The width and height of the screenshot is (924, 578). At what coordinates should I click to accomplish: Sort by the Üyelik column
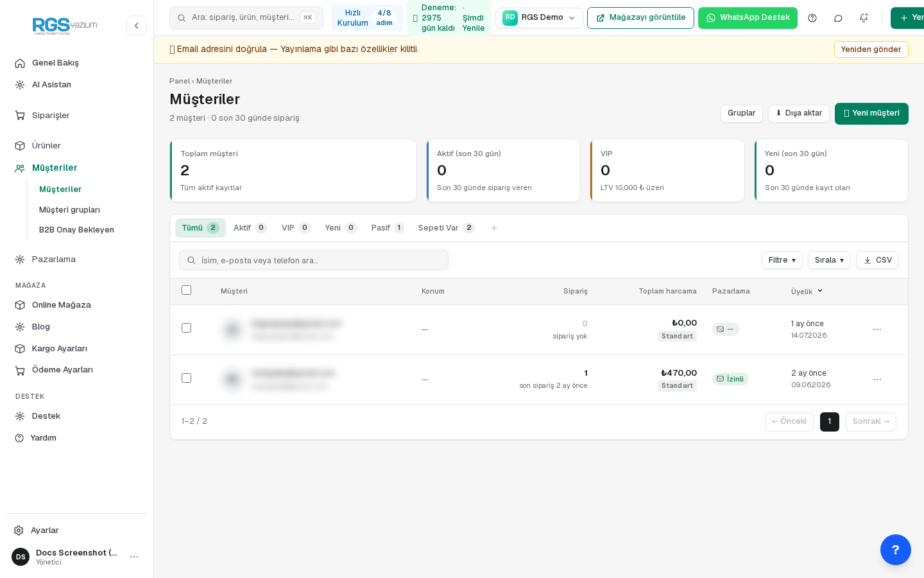point(807,292)
